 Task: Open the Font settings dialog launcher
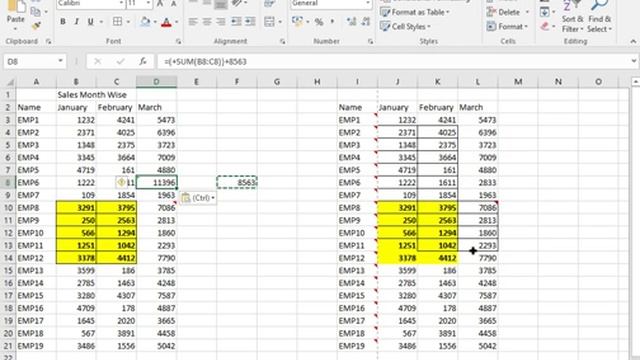(x=178, y=41)
